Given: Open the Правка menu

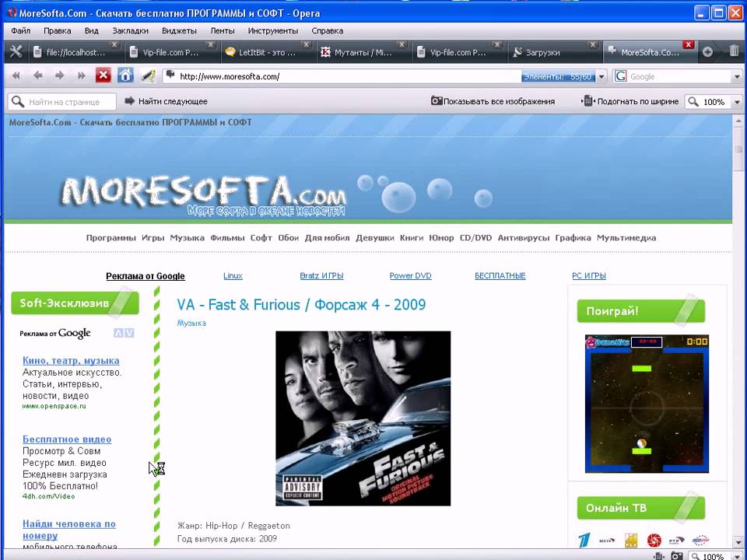Looking at the screenshot, I should [x=57, y=30].
